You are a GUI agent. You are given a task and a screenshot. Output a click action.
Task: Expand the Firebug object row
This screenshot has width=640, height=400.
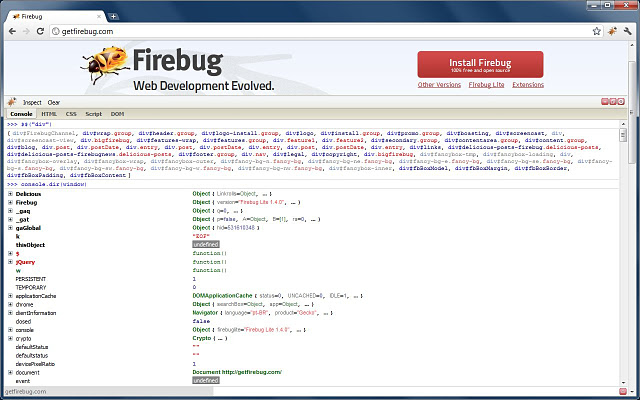(x=10, y=202)
